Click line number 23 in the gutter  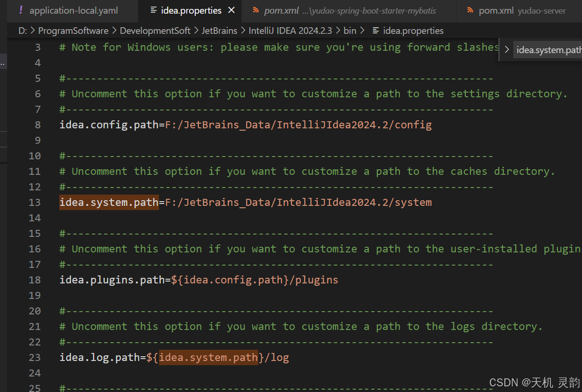(x=35, y=357)
